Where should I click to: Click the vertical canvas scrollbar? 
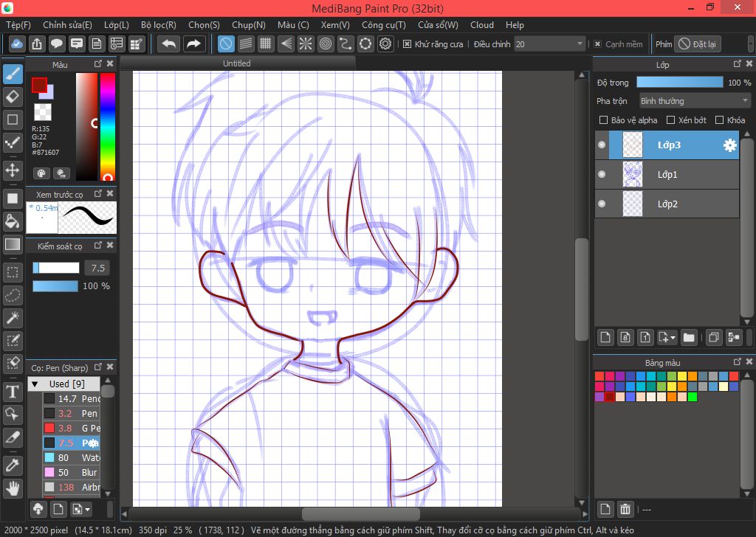[x=582, y=288]
